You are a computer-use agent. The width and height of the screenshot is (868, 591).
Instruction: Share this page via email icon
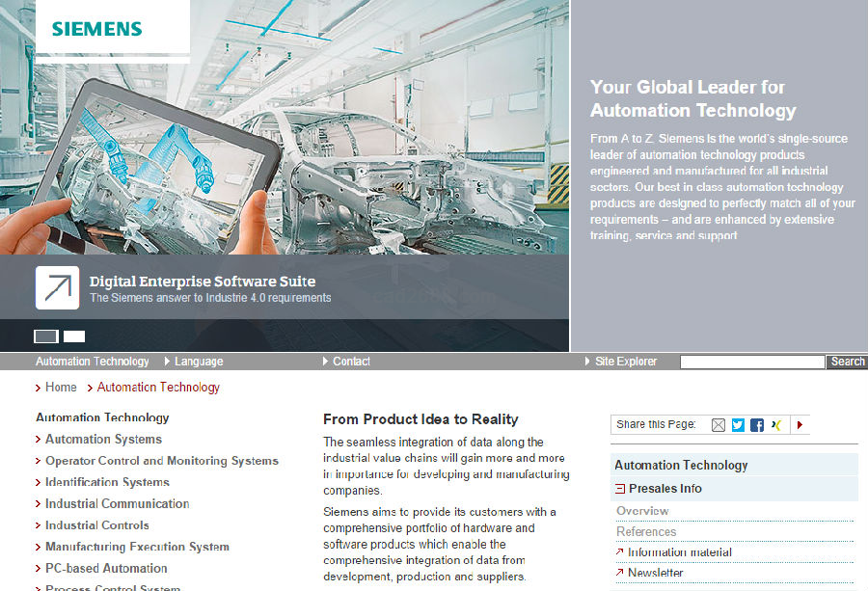click(718, 424)
